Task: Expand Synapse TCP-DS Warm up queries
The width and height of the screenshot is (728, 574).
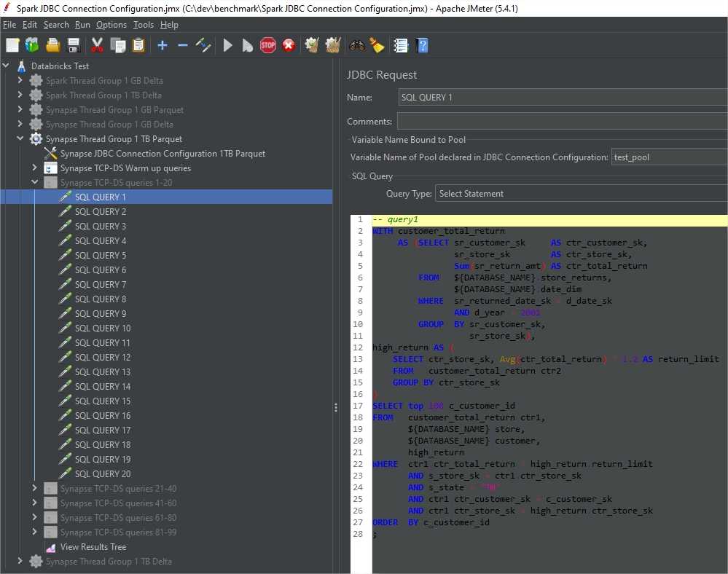Action: [x=35, y=168]
